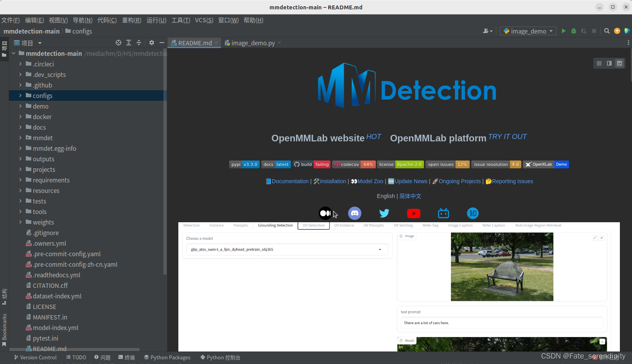Switch to the image_demo.py tab
This screenshot has height=364, width=632.
click(253, 43)
